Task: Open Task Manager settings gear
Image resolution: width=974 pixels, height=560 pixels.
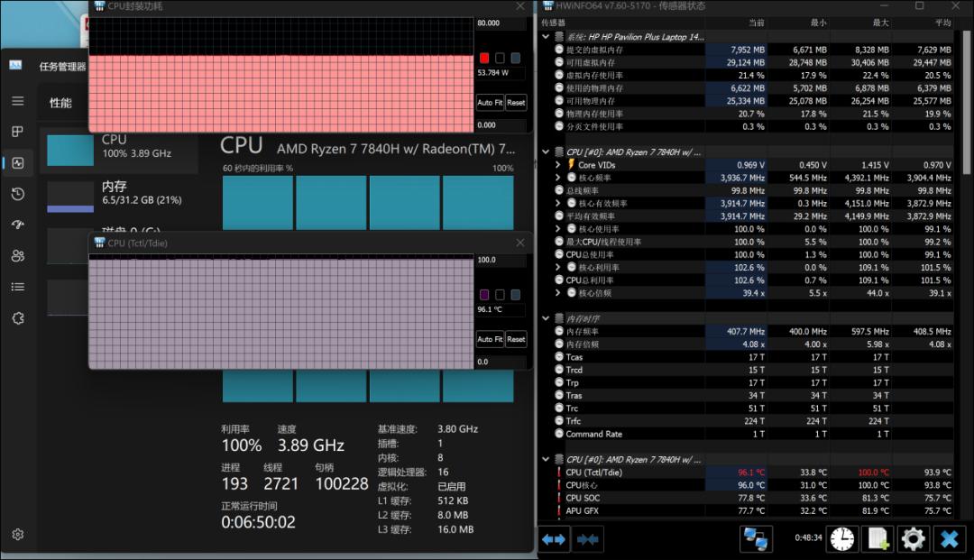Action: tap(17, 535)
